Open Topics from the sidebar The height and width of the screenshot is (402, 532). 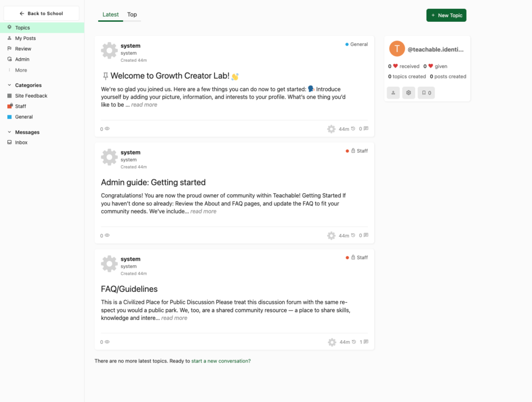click(x=21, y=28)
